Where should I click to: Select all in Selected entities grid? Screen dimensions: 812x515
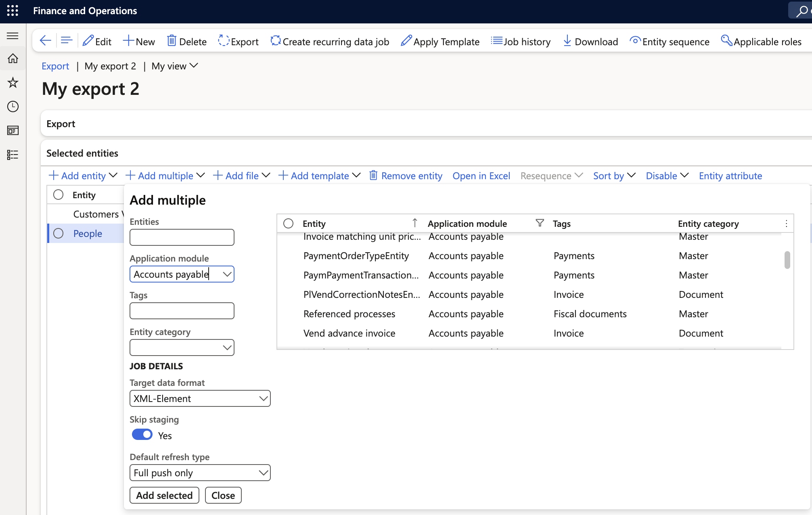pos(59,195)
